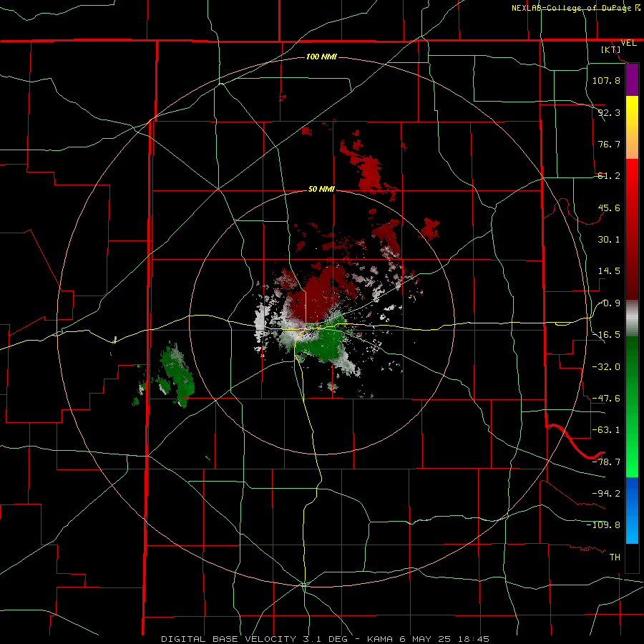Image resolution: width=644 pixels, height=644 pixels.
Task: Select the -109.8 legend value
Action: [603, 525]
